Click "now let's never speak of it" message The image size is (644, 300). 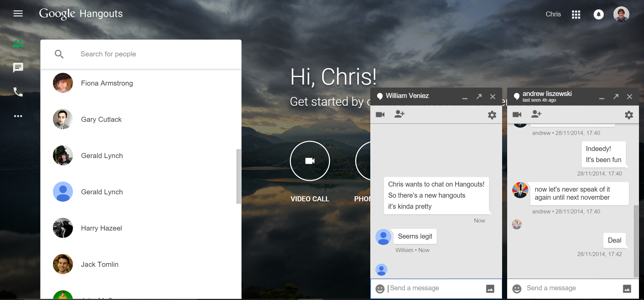pyautogui.click(x=579, y=194)
